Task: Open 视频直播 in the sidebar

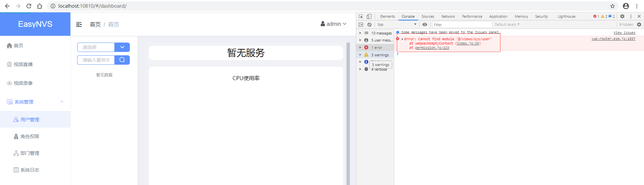Action: 35,64
